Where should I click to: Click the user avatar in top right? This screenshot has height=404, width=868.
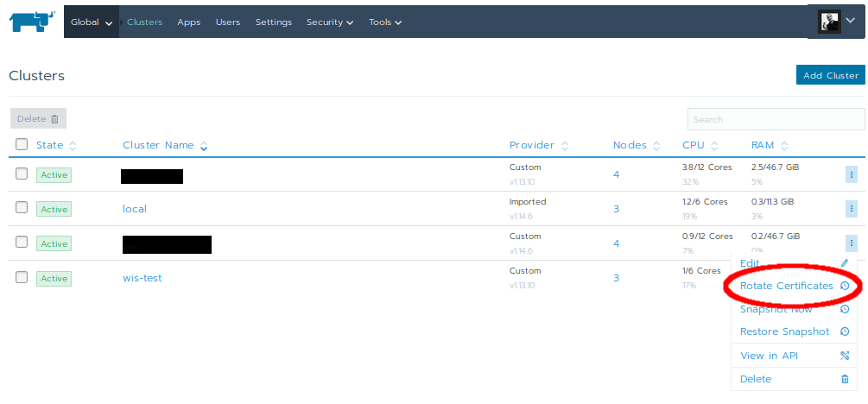pyautogui.click(x=830, y=22)
